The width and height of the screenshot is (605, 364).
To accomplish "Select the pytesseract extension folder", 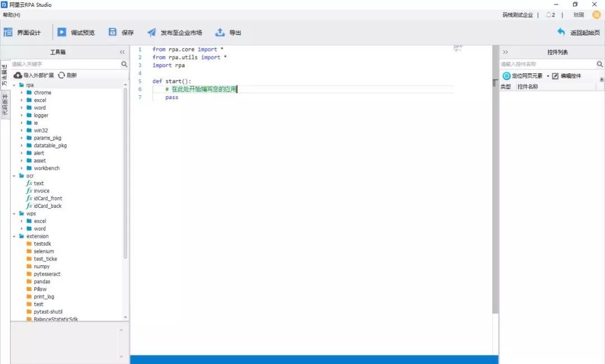I will (43, 274).
